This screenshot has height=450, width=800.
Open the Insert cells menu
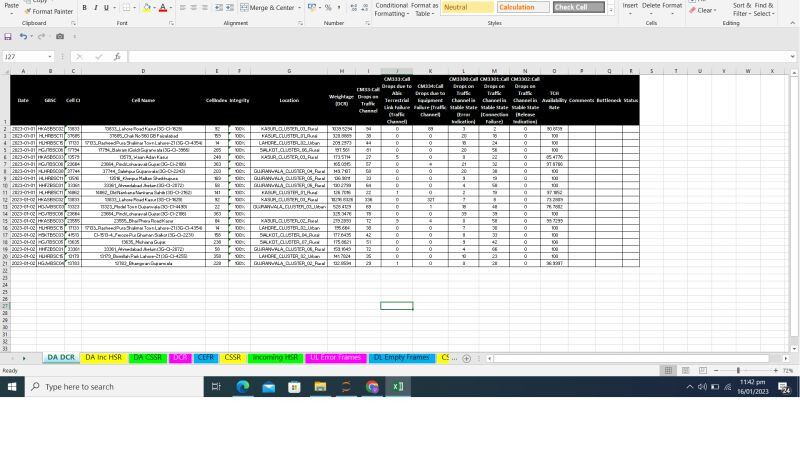630,8
